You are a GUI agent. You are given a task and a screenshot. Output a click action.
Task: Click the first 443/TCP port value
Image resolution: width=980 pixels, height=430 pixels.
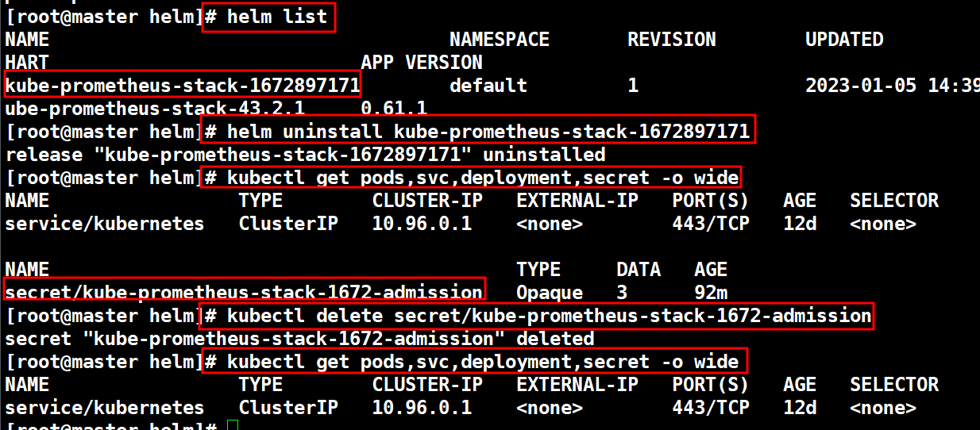[x=710, y=224]
